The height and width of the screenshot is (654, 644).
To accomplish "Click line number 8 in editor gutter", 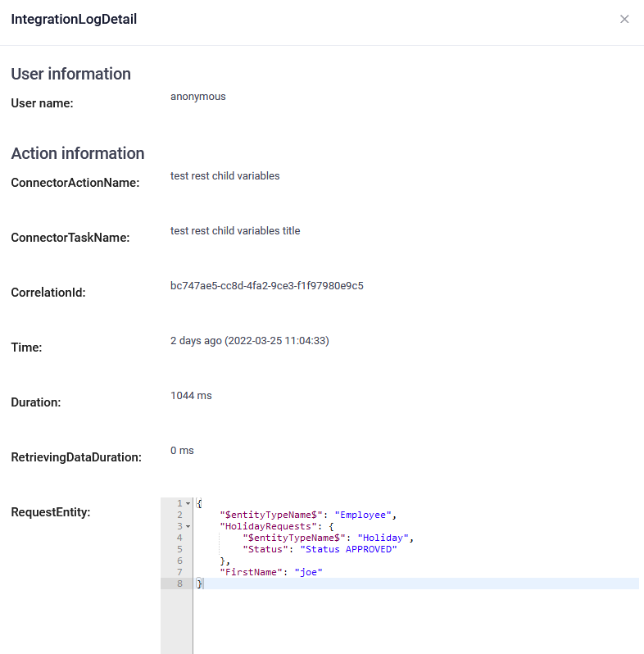I will tap(179, 584).
